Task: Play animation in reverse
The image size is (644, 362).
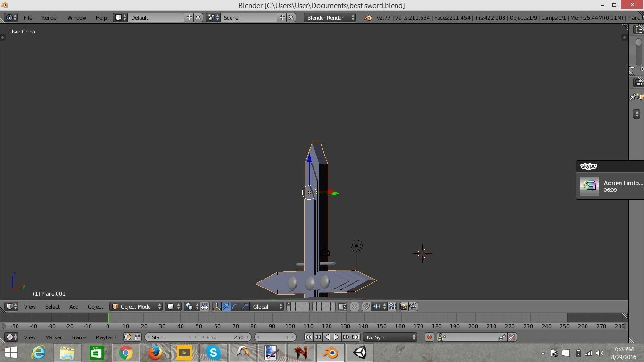Action: click(327, 337)
